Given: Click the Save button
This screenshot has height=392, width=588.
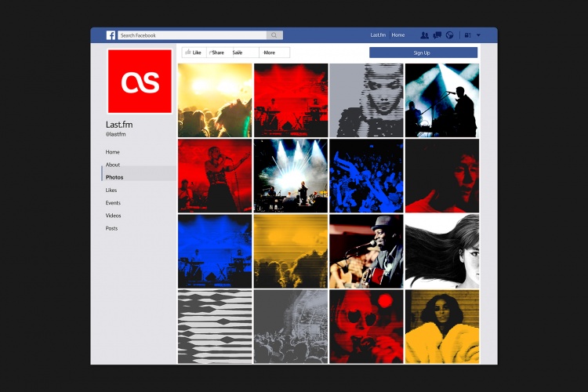Looking at the screenshot, I should pos(238,53).
